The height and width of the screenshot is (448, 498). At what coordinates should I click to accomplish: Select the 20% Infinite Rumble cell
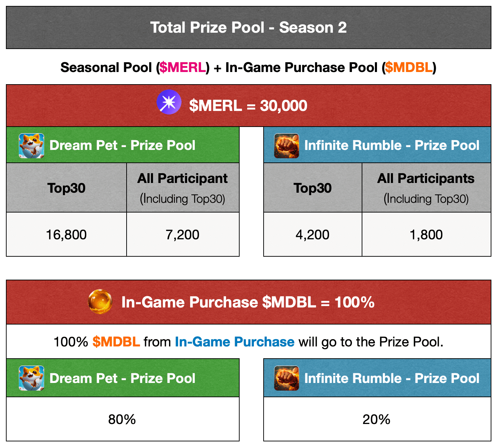click(377, 419)
